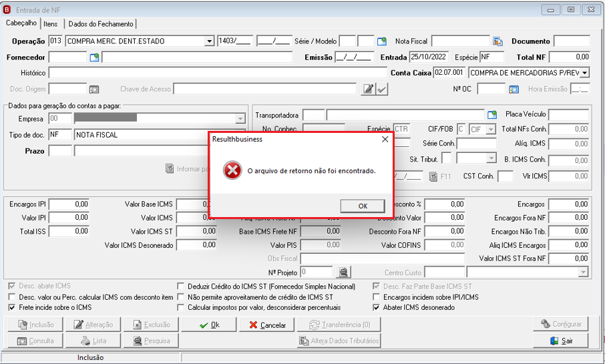Screen dimensions: 605x364
Task: Click the Encargos IPI value field
Action: [x=69, y=204]
